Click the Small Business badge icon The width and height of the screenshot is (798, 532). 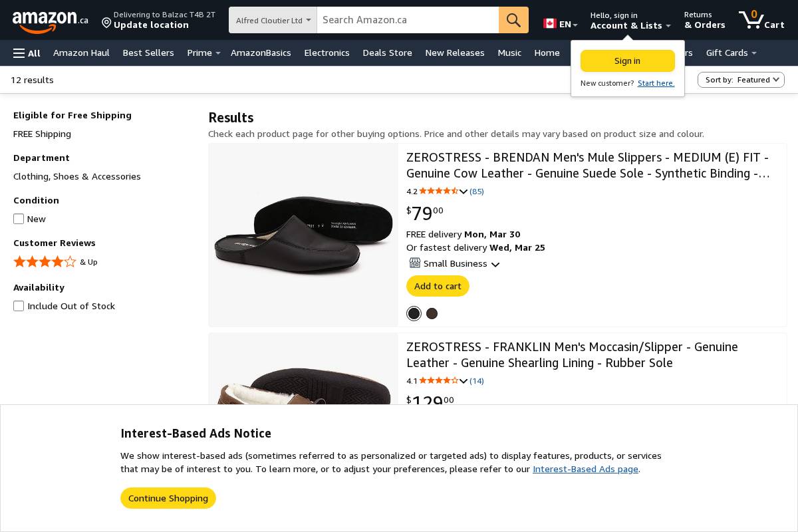click(x=415, y=263)
